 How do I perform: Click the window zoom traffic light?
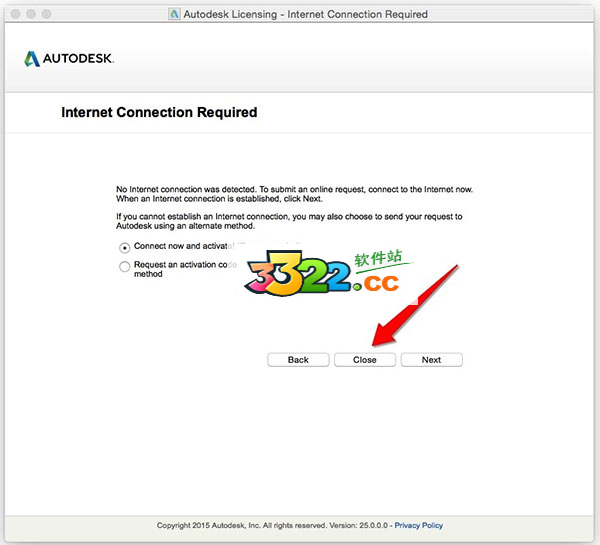(46, 14)
